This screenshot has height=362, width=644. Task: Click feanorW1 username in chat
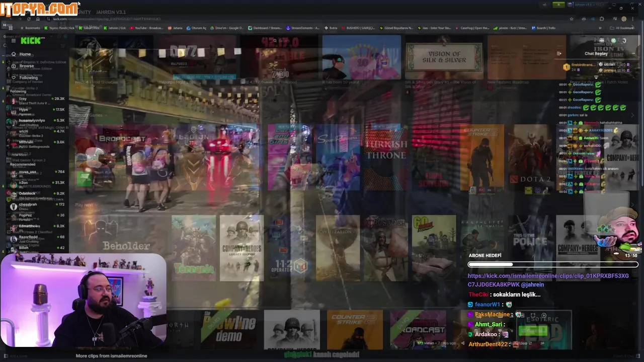click(487, 305)
